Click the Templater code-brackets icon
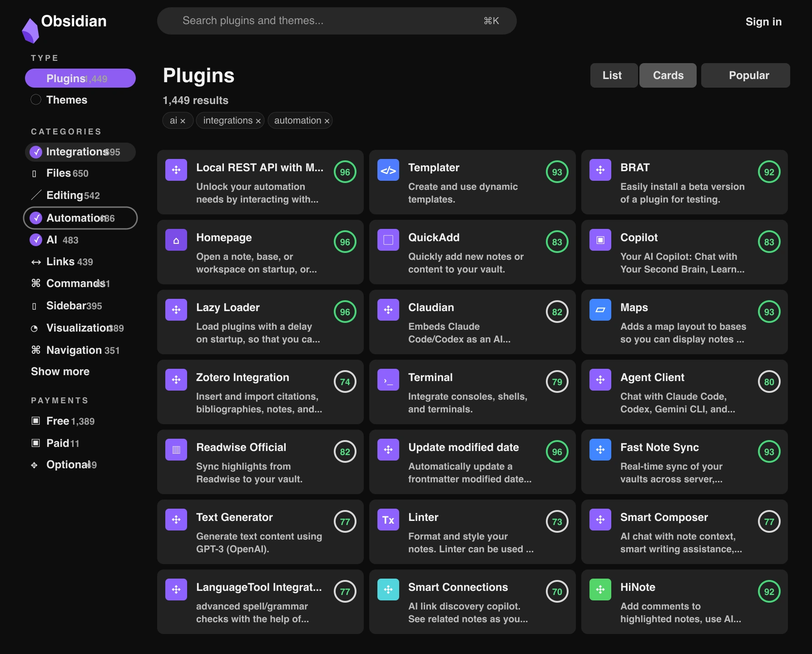 [x=388, y=170]
